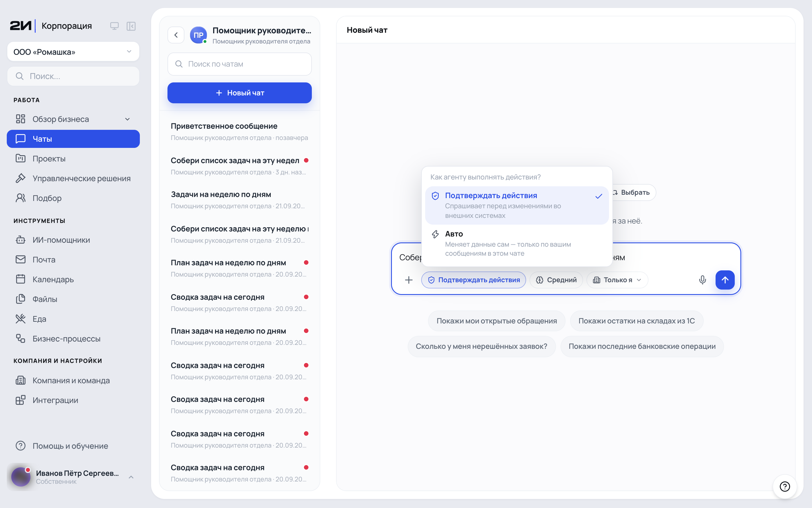Open chat Собери список задач dated 3 дн. назад
The width and height of the screenshot is (812, 508).
(240, 166)
